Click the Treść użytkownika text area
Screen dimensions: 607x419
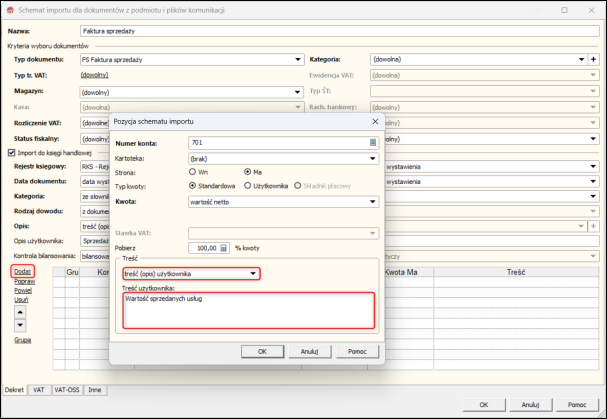249,311
